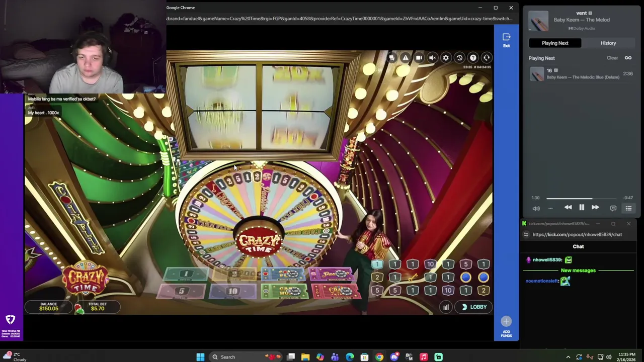This screenshot has height=362, width=644.
Task: Skip to previous track
Action: (x=568, y=208)
